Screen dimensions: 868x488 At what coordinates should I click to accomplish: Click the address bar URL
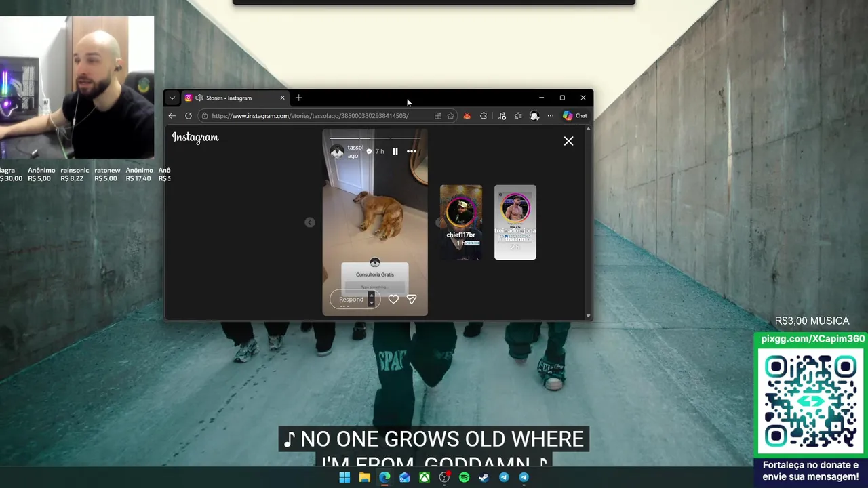[310, 116]
